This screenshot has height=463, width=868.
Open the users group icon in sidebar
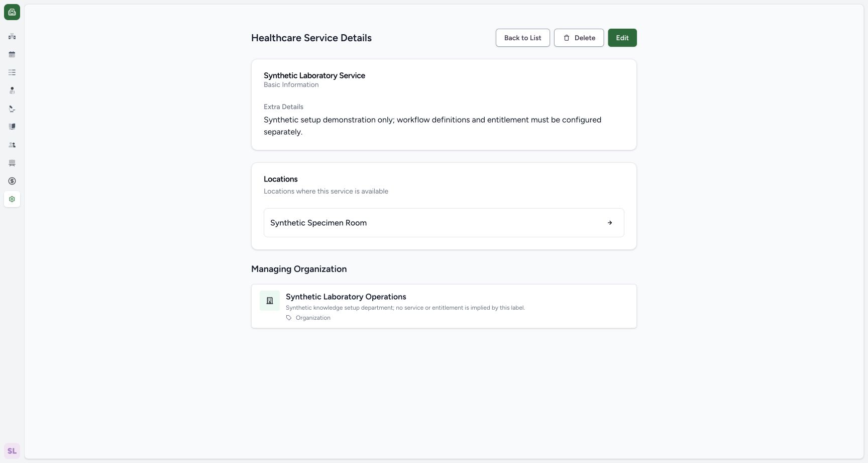point(12,145)
